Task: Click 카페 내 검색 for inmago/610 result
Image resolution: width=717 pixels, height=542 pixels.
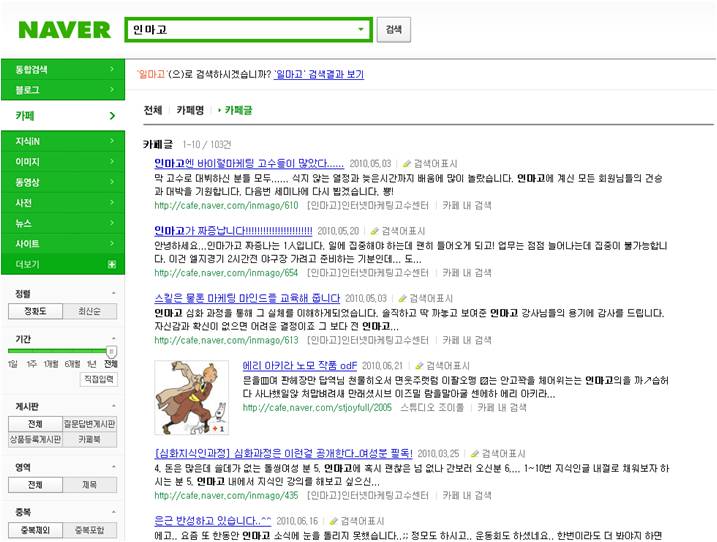Action: click(x=467, y=205)
